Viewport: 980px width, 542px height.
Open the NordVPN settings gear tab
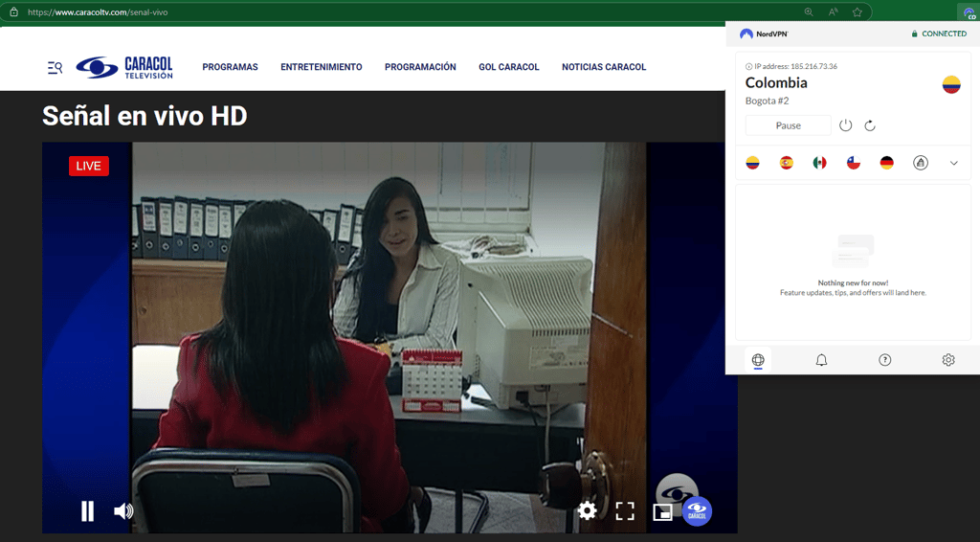tap(948, 359)
